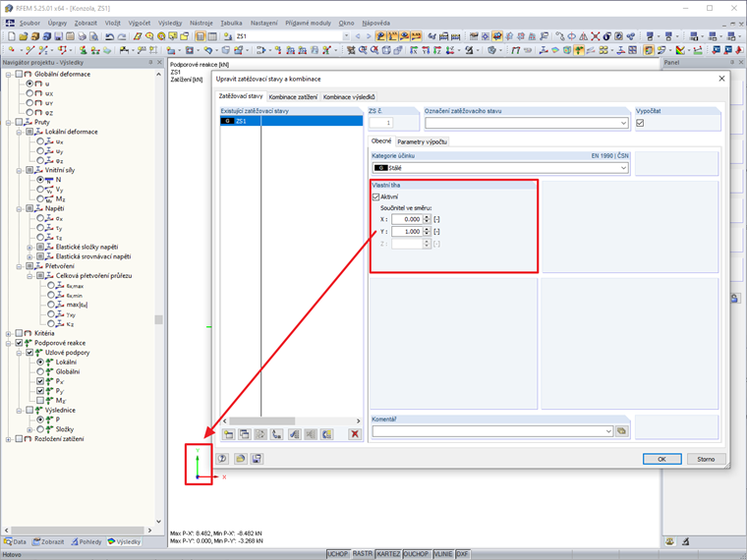Viewport: 747px width, 560px height.
Task: Click the Storno button
Action: 706,459
